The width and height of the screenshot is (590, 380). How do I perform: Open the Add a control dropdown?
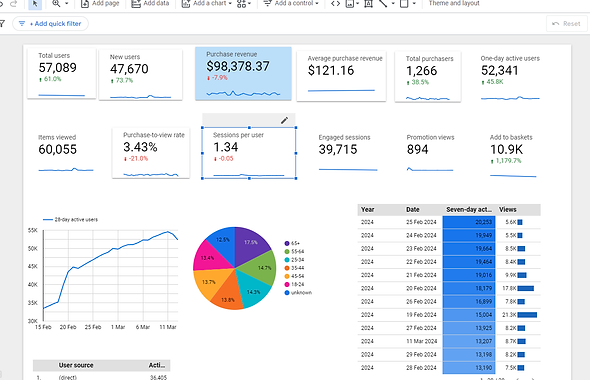click(291, 3)
